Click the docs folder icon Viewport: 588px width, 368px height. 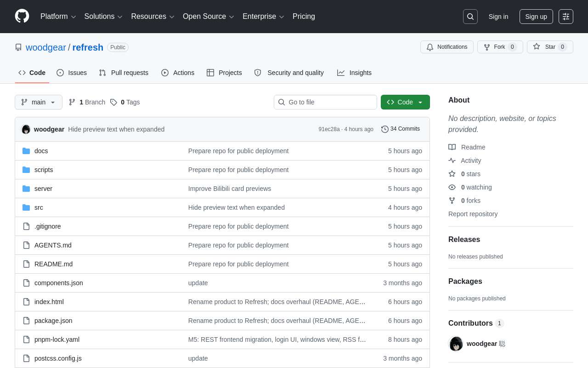[x=26, y=151]
